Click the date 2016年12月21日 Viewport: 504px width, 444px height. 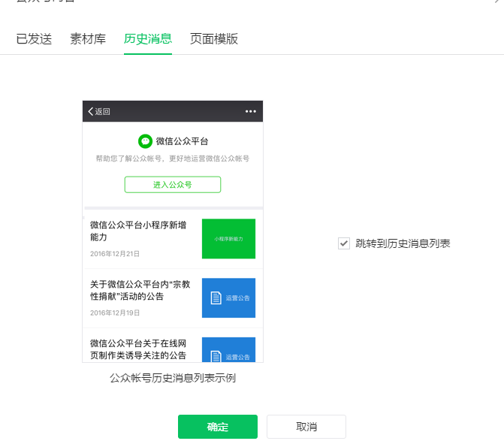115,254
